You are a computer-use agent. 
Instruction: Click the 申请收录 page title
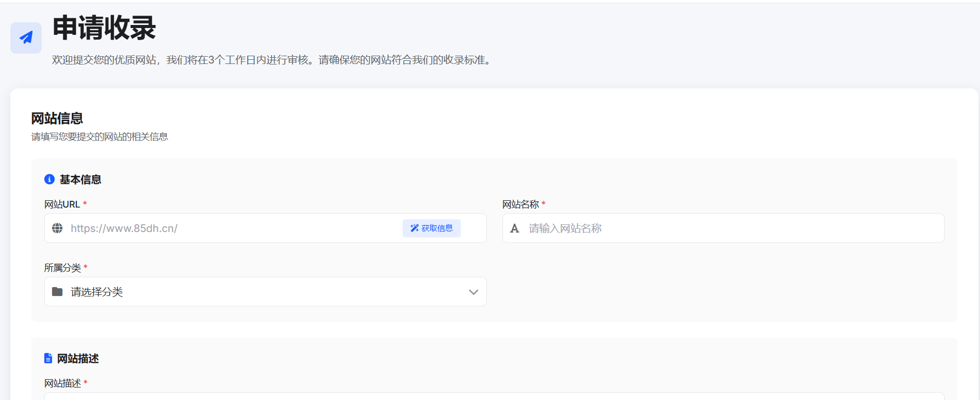[x=104, y=28]
